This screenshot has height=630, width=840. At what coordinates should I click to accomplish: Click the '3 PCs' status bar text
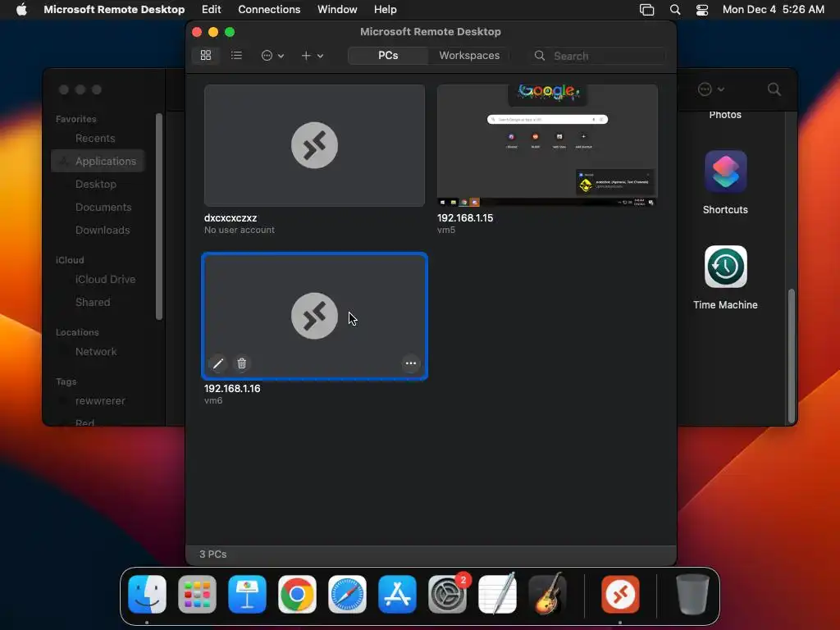[212, 554]
